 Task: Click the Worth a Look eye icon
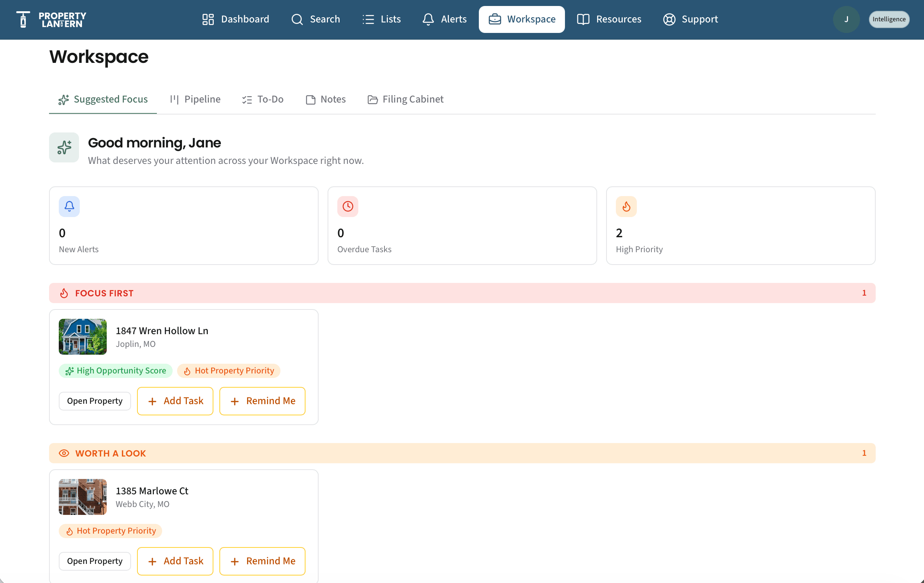coord(64,454)
